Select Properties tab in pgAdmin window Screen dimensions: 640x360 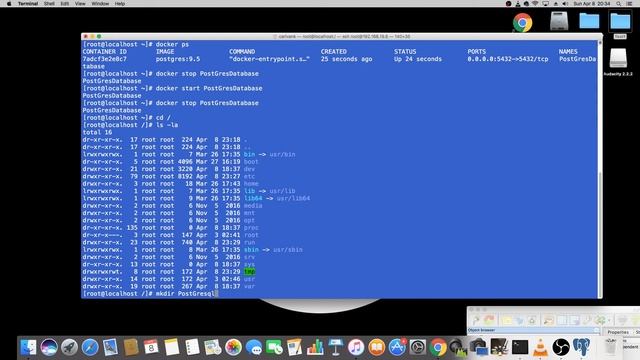(x=618, y=332)
